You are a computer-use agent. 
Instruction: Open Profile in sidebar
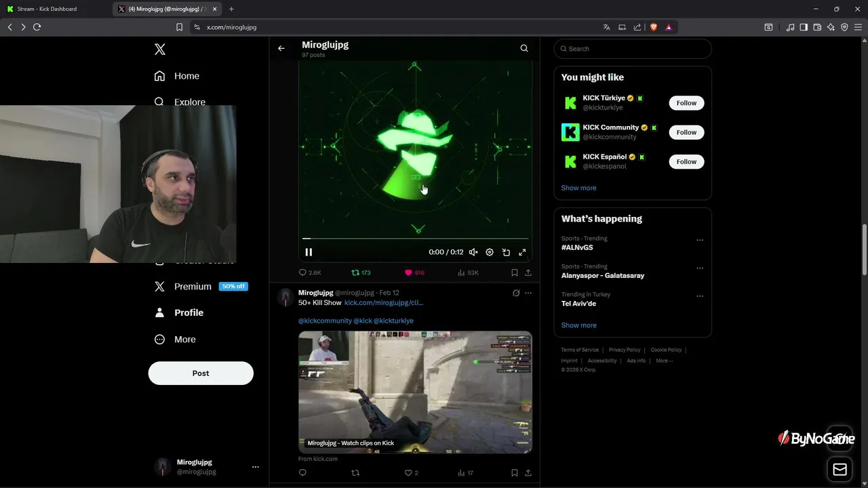coord(179,312)
